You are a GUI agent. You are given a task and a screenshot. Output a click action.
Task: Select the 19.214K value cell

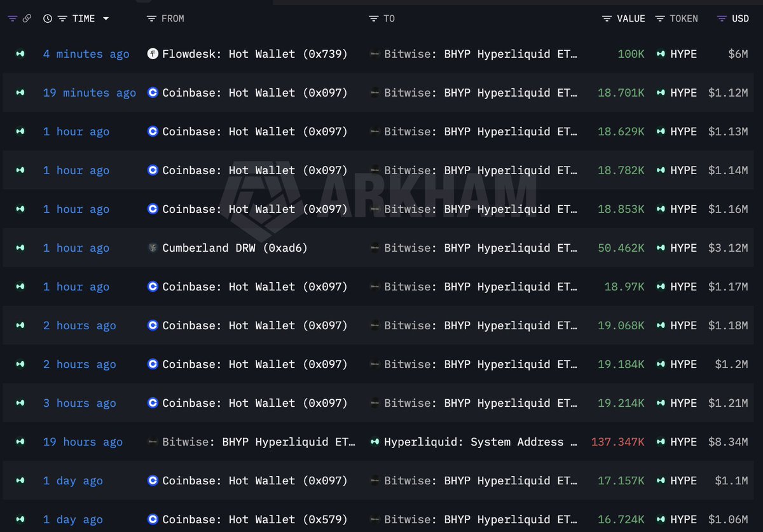pyautogui.click(x=621, y=403)
